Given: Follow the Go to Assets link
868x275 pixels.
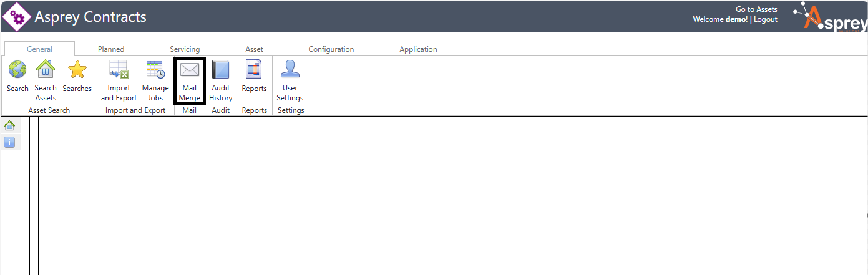Looking at the screenshot, I should [x=756, y=9].
